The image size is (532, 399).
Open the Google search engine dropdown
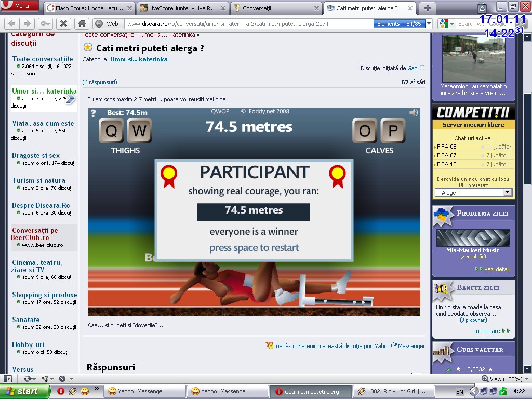click(447, 24)
